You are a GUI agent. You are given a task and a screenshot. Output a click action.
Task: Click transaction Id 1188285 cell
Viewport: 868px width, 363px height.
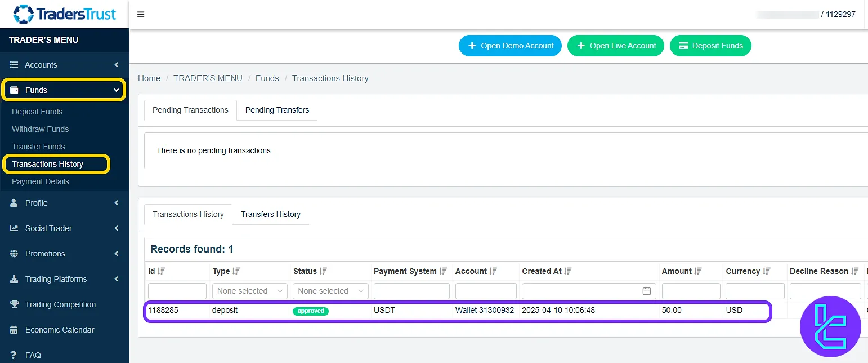[163, 310]
